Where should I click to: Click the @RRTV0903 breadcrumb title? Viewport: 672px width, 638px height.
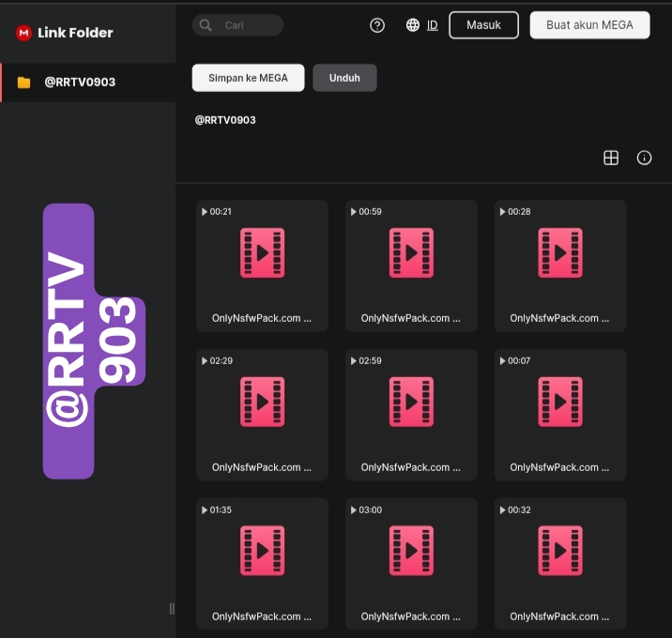point(225,120)
